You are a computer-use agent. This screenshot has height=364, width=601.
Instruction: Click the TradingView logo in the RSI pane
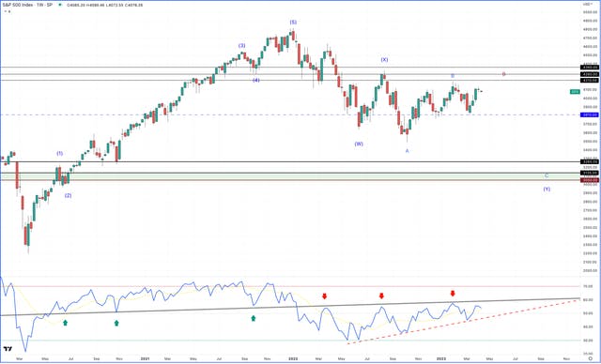point(8,349)
